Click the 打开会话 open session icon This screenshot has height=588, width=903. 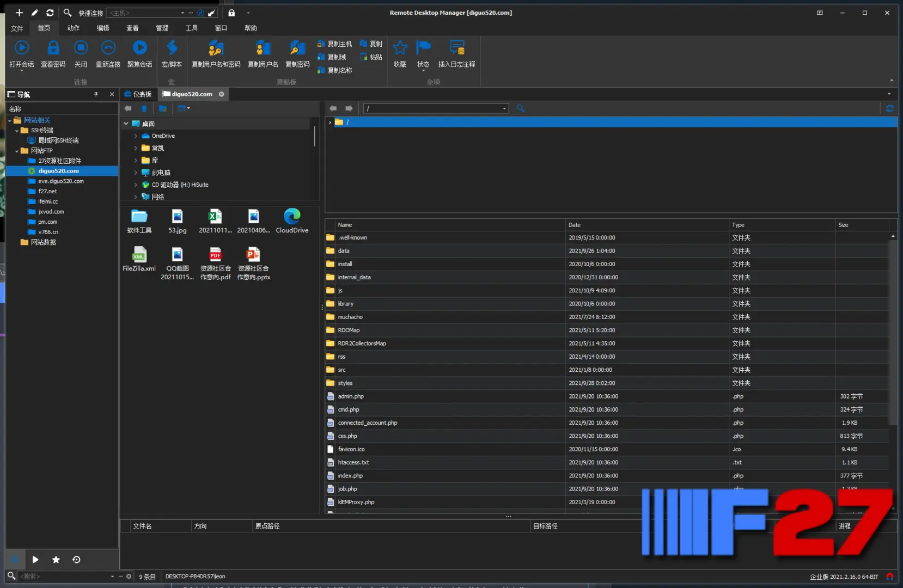(x=22, y=48)
